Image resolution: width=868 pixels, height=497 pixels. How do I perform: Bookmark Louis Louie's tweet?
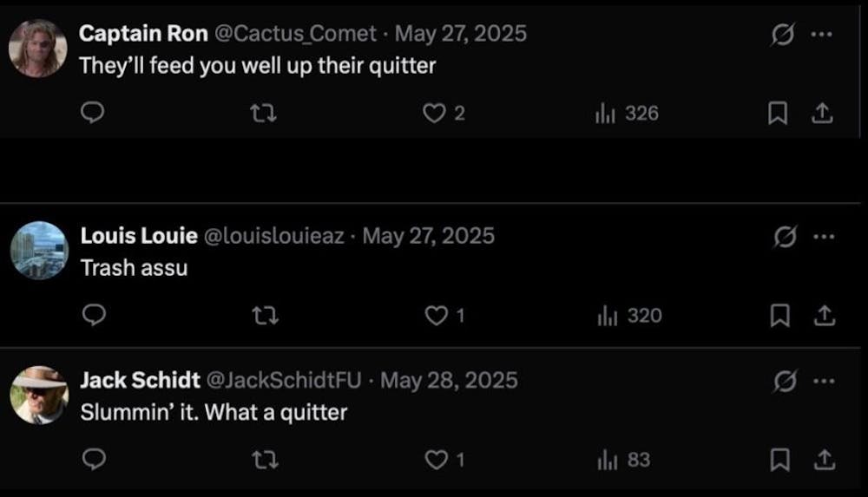click(779, 316)
